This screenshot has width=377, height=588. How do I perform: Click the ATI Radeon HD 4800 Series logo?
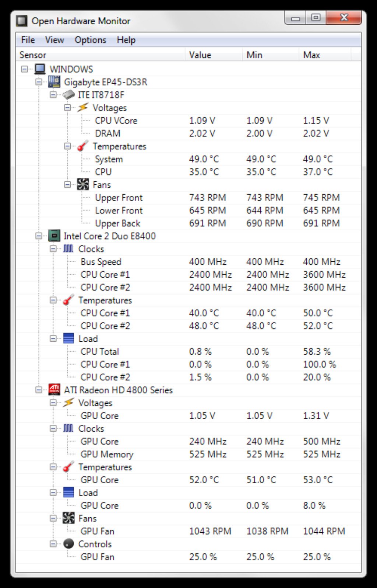(x=54, y=390)
